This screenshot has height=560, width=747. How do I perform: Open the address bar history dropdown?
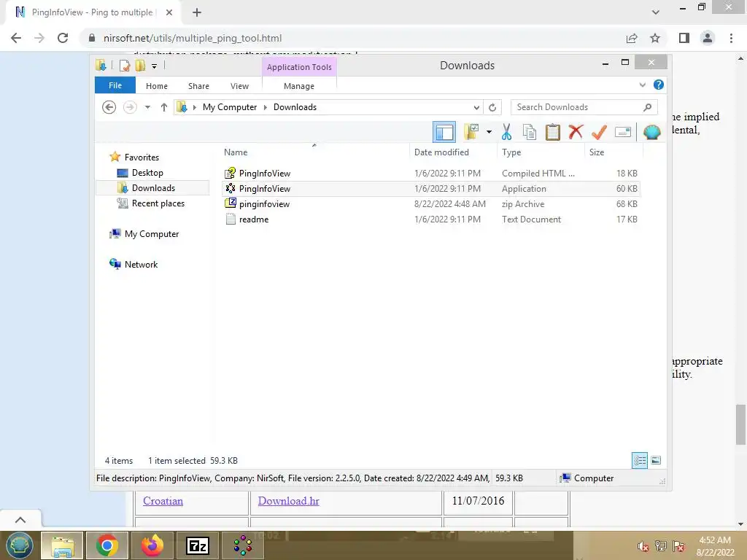pyautogui.click(x=476, y=107)
